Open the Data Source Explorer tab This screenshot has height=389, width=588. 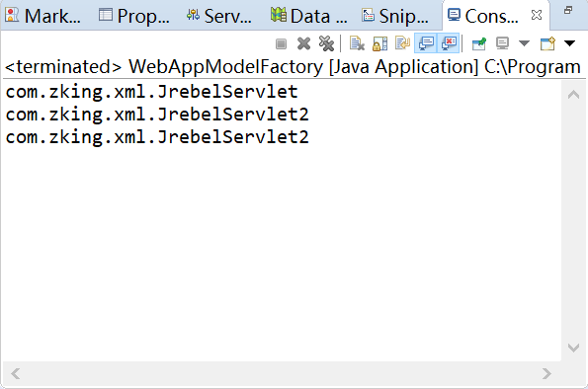pyautogui.click(x=309, y=16)
